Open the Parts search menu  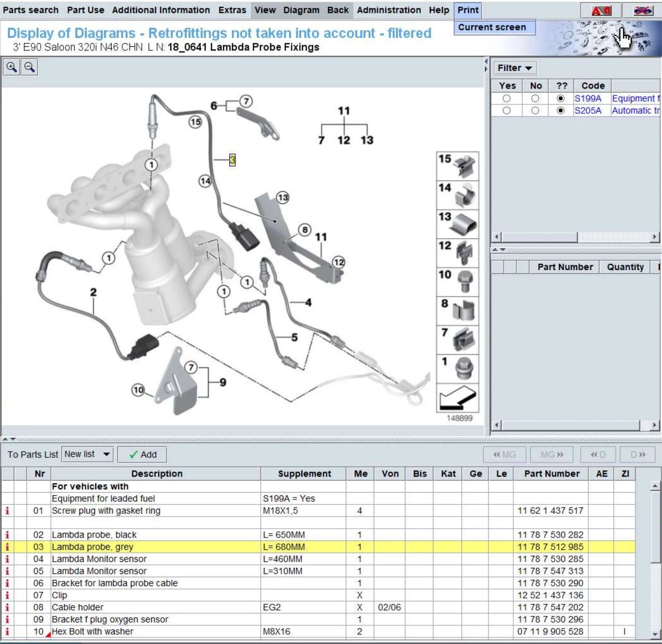click(30, 10)
